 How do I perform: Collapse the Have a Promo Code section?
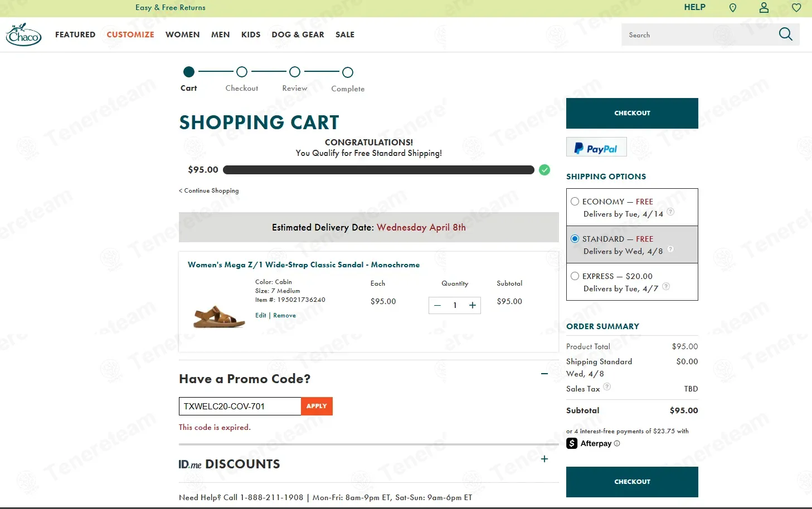click(544, 374)
